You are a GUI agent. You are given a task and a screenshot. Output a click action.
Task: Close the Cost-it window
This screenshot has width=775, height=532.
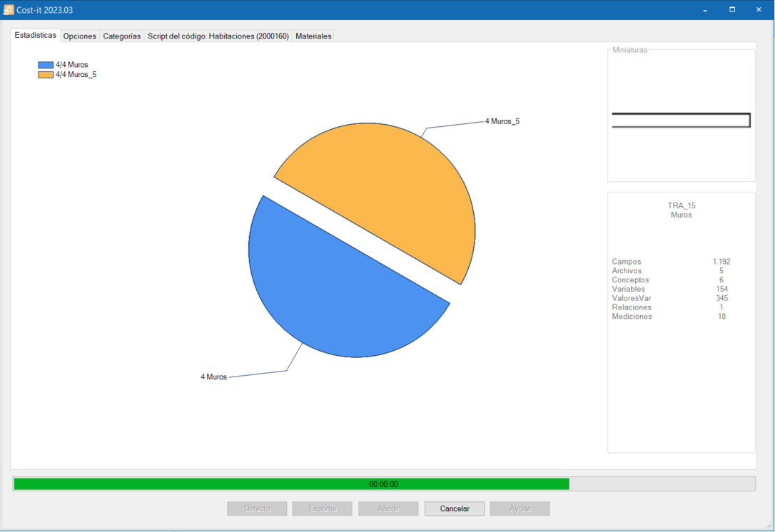click(759, 10)
